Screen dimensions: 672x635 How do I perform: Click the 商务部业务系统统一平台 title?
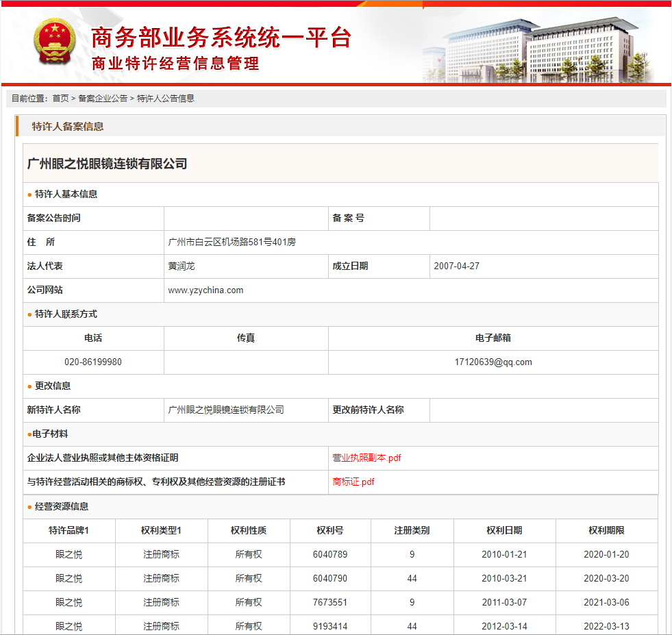coord(221,38)
